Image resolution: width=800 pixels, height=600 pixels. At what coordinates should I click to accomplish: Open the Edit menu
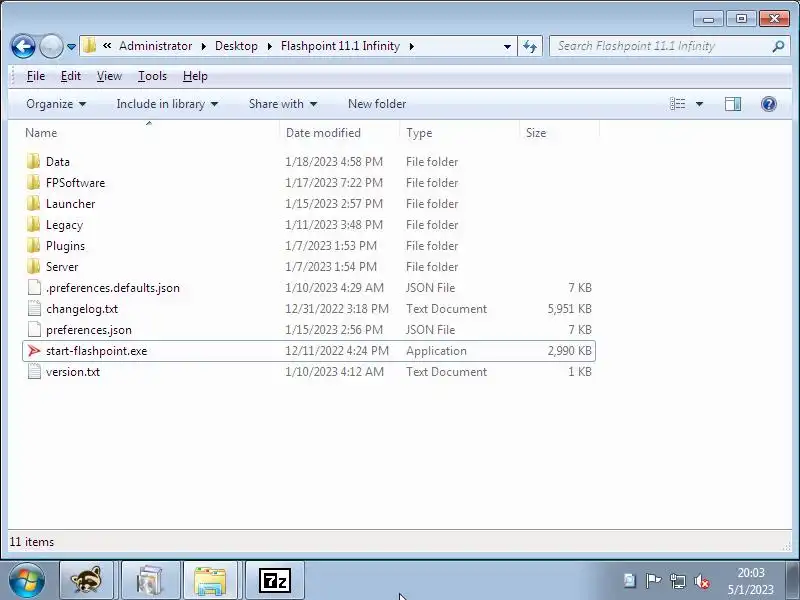[x=70, y=76]
